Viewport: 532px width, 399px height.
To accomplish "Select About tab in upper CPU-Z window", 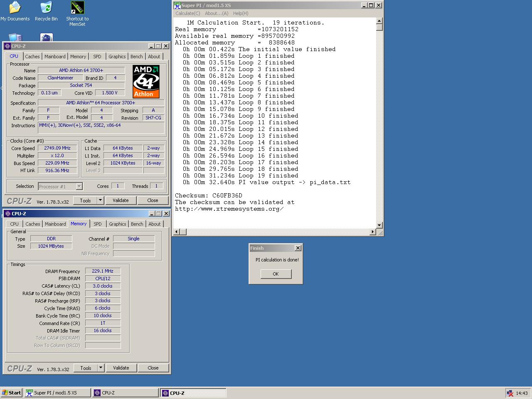I will [154, 57].
